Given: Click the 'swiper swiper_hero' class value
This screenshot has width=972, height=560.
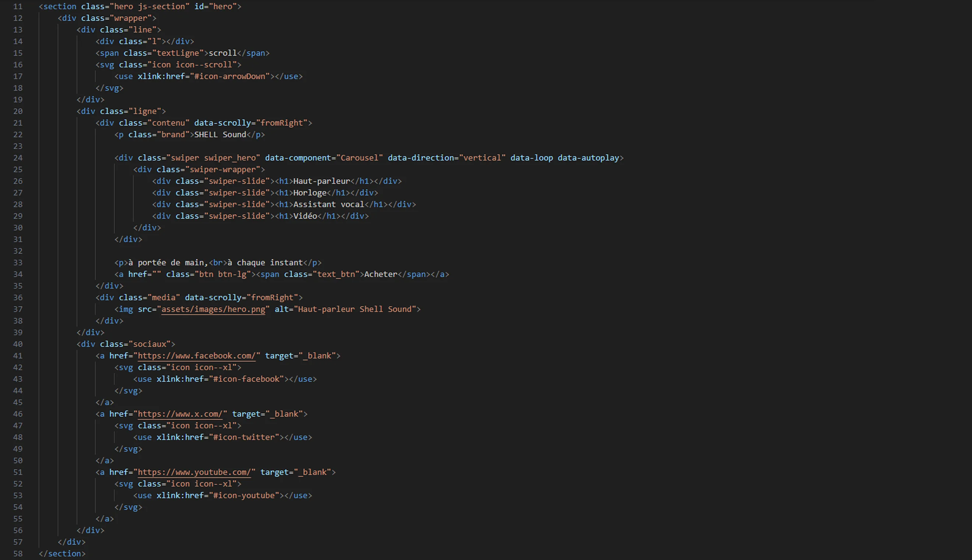Looking at the screenshot, I should [213, 158].
